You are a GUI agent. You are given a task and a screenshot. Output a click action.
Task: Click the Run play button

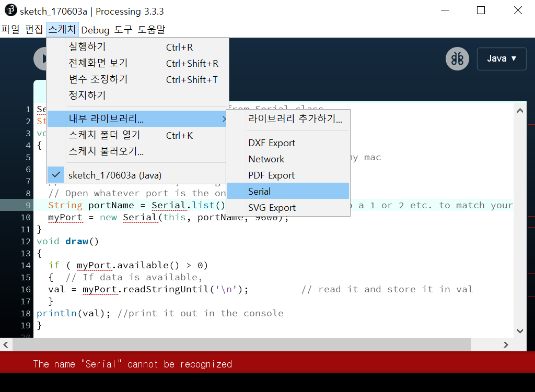coord(41,59)
